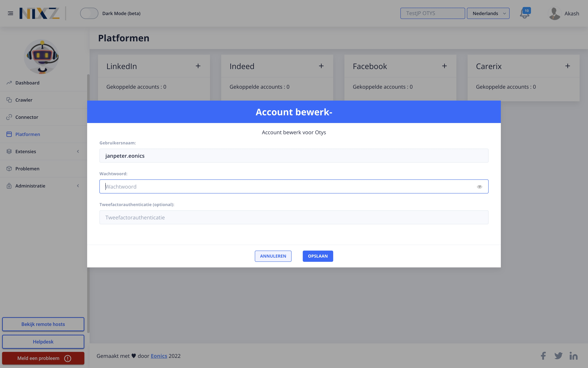Click Administratie sidebar label
The image size is (588, 368).
[x=30, y=186]
